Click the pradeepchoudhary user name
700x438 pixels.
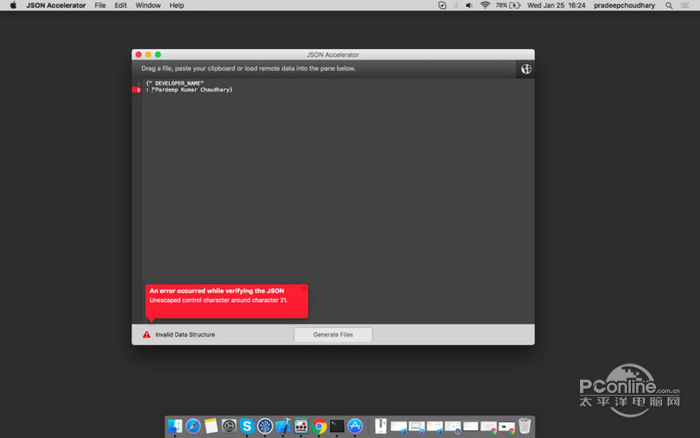coord(624,5)
